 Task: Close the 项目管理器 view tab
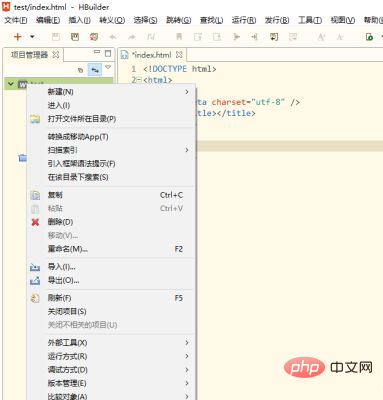[56, 55]
